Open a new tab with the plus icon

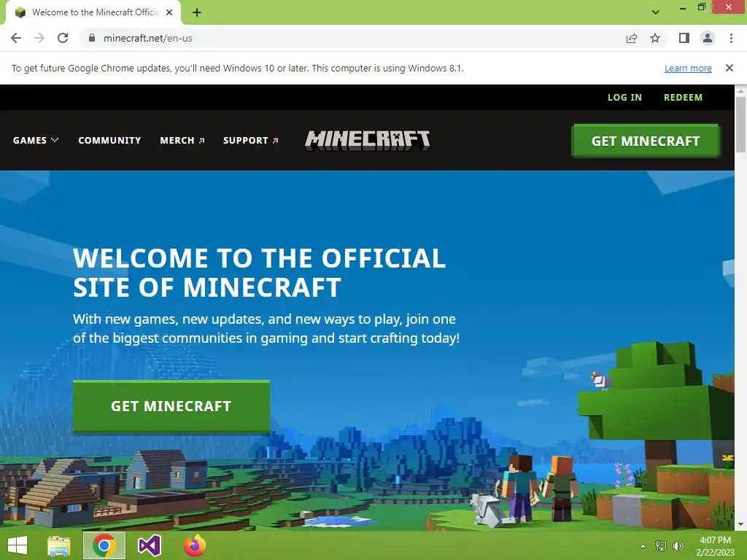(197, 12)
